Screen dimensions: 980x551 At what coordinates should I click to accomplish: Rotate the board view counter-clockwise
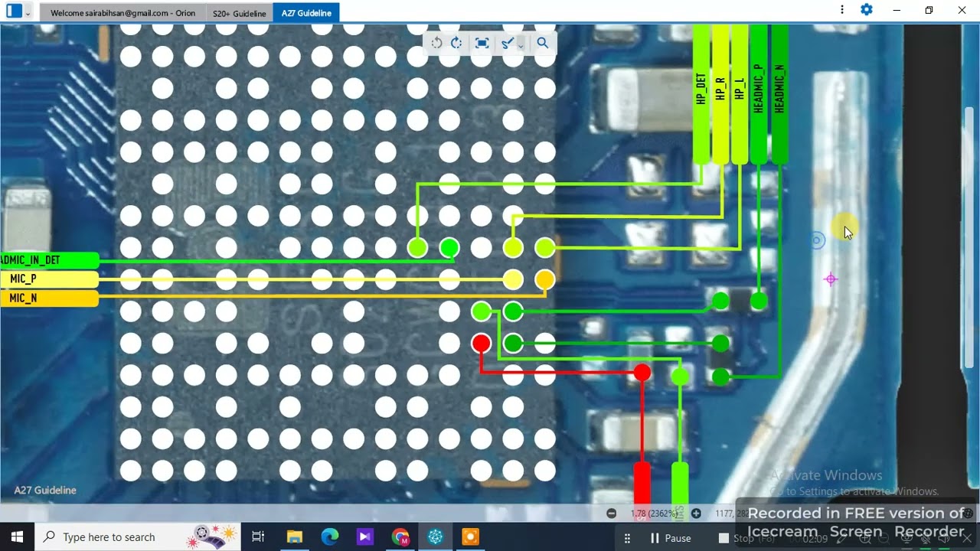436,43
